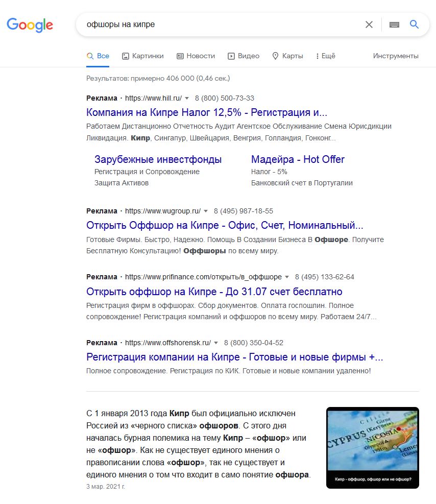Screen dimensions: 436x504
Task: Click the search icon in the Все tab
Action: 90,56
